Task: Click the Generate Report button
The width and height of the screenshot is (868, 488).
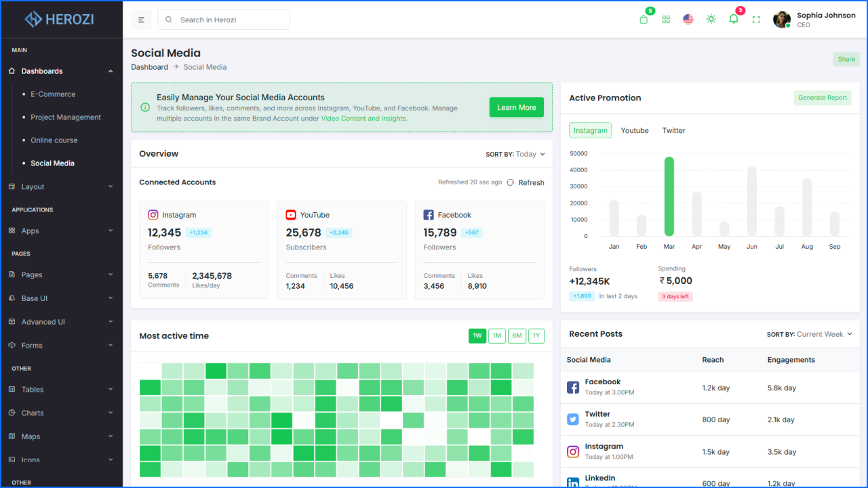Action: (823, 98)
